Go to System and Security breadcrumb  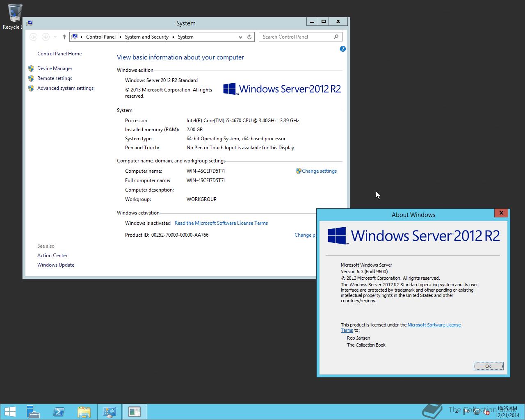pyautogui.click(x=147, y=37)
